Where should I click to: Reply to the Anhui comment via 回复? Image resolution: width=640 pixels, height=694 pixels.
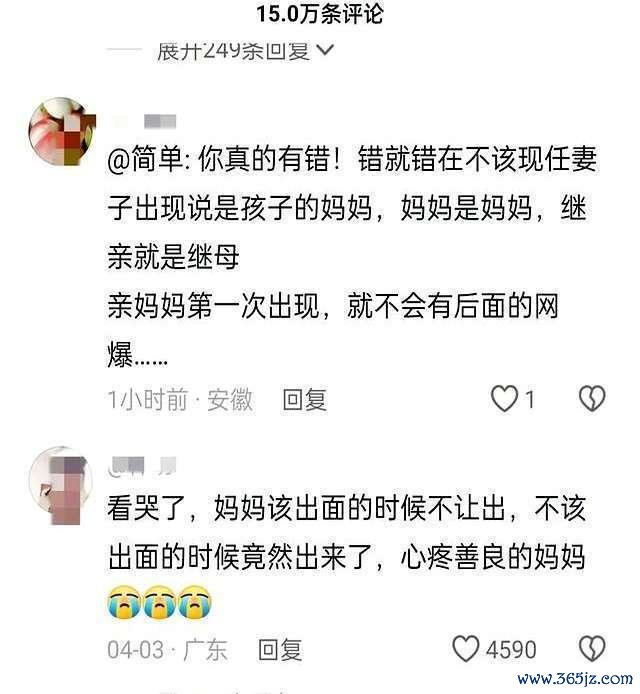click(305, 400)
